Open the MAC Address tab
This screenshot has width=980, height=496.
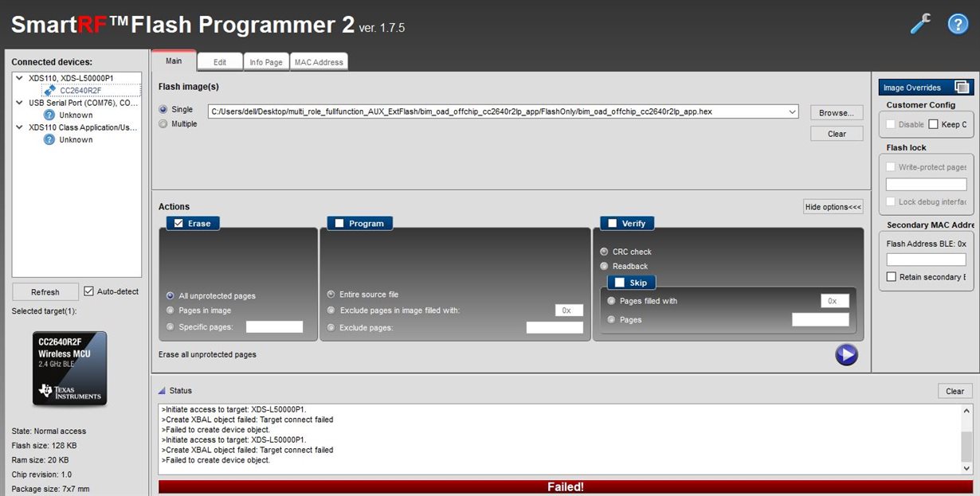pos(319,62)
